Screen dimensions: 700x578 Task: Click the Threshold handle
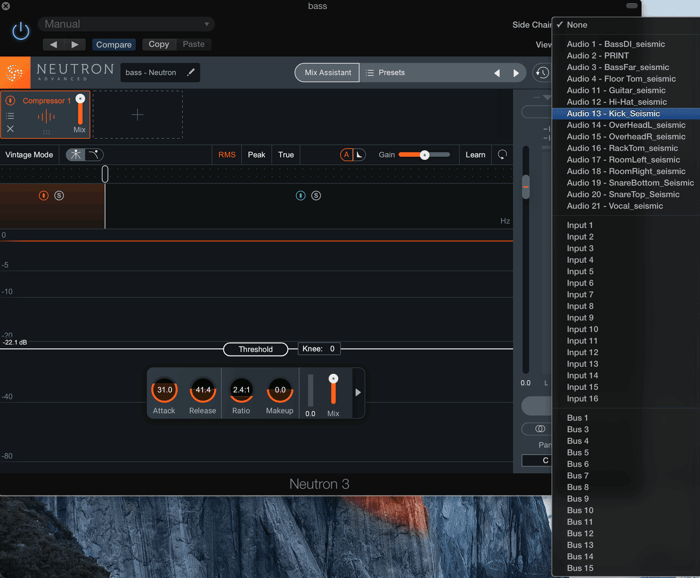tap(255, 349)
